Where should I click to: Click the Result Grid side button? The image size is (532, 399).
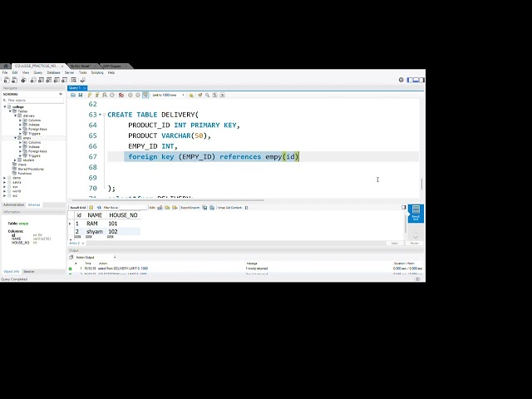coord(416,214)
